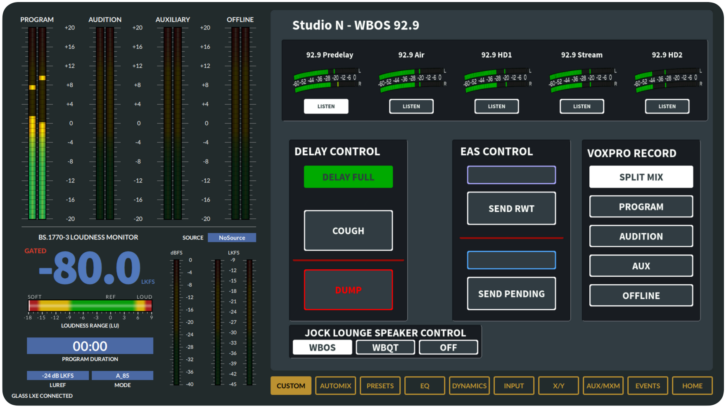Click the -80.0 loudness readout
This screenshot has height=408, width=726.
[90, 268]
